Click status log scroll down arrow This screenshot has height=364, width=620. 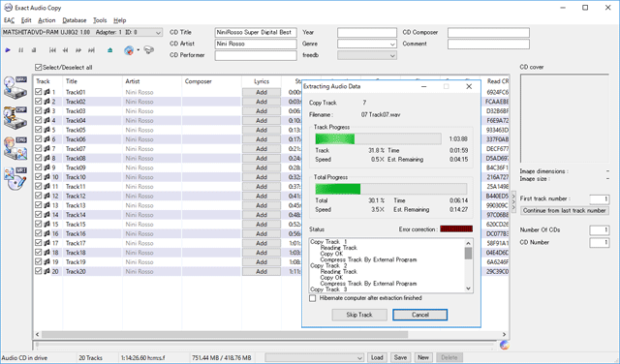[x=468, y=288]
